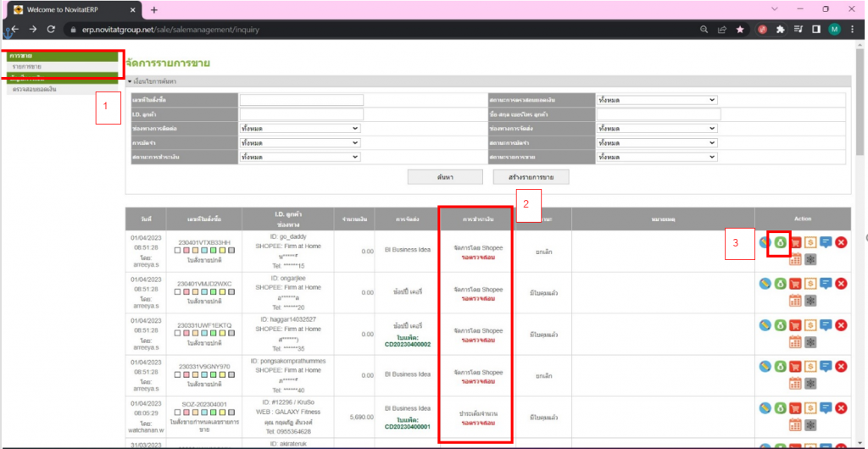
Task: Bookmark this page with the star icon
Action: tap(740, 29)
